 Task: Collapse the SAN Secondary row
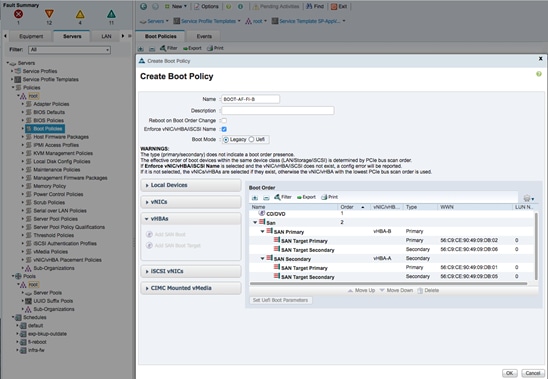pyautogui.click(x=262, y=259)
